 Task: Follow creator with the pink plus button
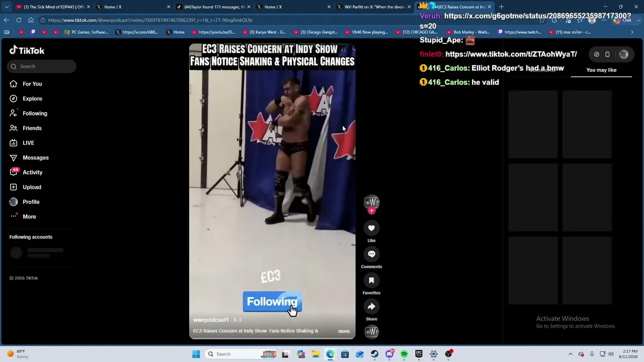point(371,211)
